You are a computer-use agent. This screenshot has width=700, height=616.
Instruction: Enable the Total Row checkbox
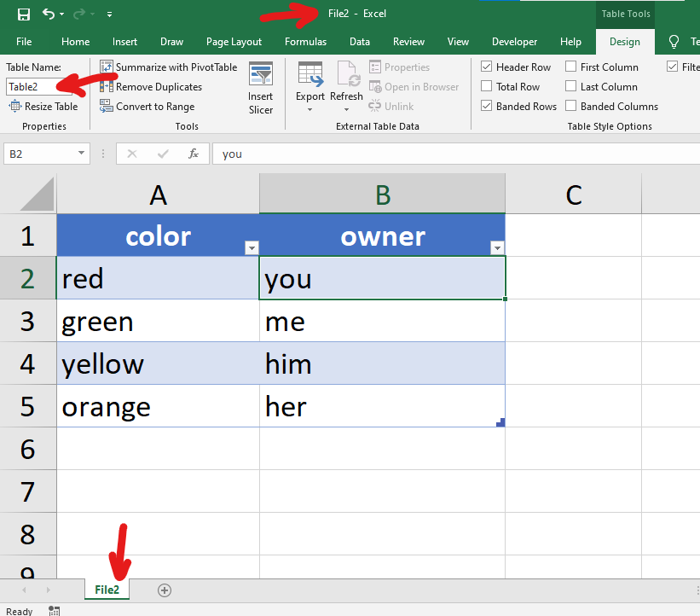point(487,86)
